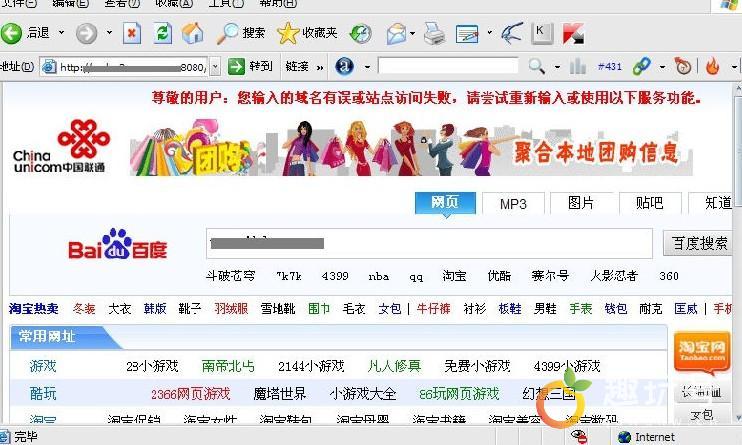Open the Search (搜索) magnifier toolbar button
The image size is (742, 445).
coord(241,33)
